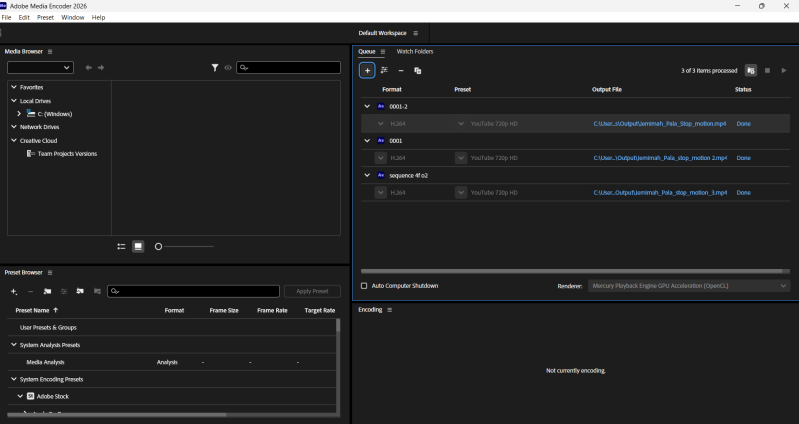The width and height of the screenshot is (799, 424).
Task: Click the file type filter funnel icon
Action: click(215, 67)
